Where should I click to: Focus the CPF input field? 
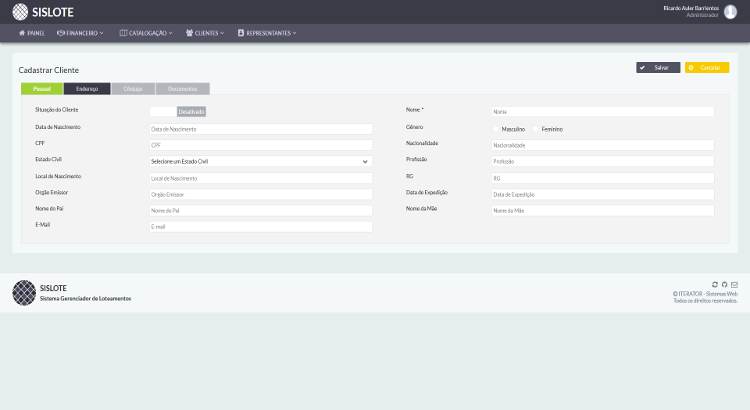(x=261, y=145)
